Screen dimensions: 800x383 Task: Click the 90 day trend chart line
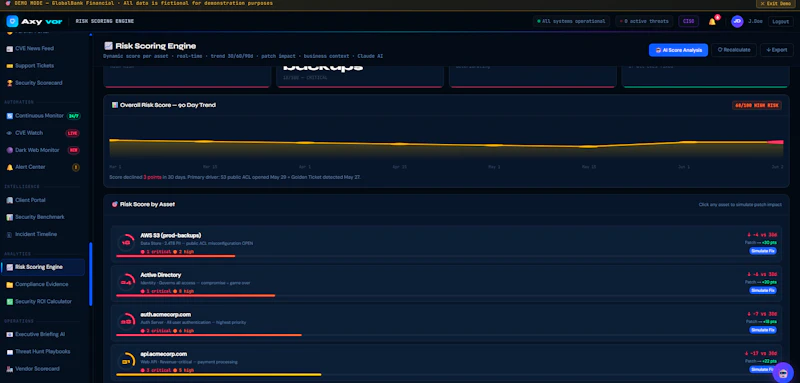[446, 144]
